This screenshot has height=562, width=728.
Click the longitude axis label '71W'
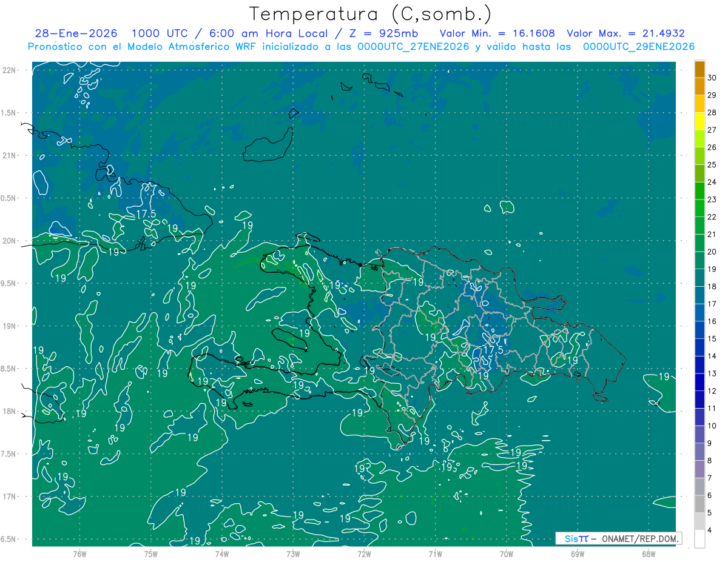point(435,554)
